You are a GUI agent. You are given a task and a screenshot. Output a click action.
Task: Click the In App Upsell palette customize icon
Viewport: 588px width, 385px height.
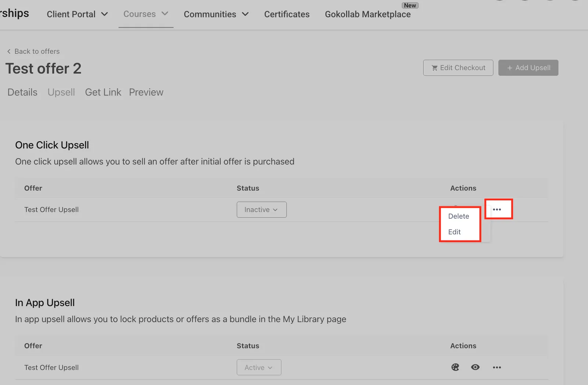point(455,367)
